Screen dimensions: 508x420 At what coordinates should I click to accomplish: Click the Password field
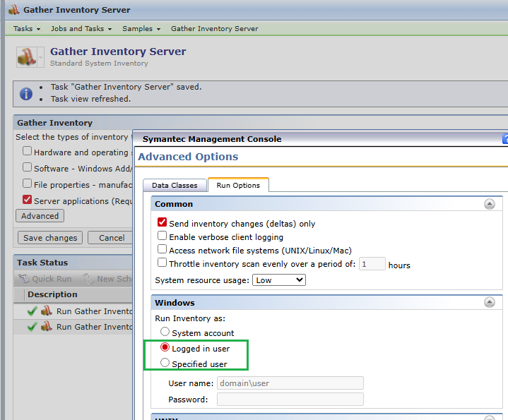click(290, 400)
